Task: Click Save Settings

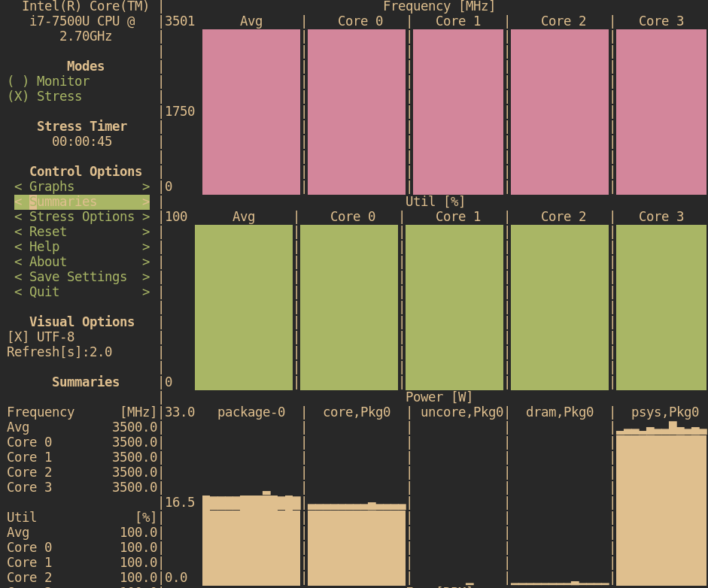Action: [82, 277]
